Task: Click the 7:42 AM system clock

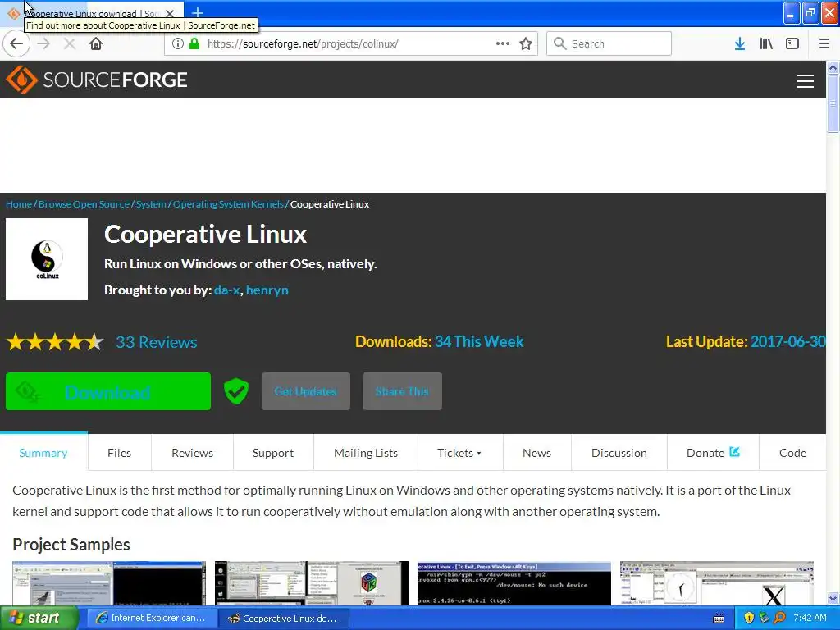Action: coord(810,619)
